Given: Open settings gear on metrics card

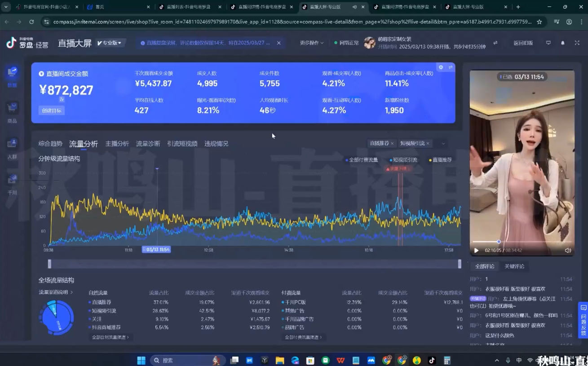Looking at the screenshot, I should tap(441, 67).
